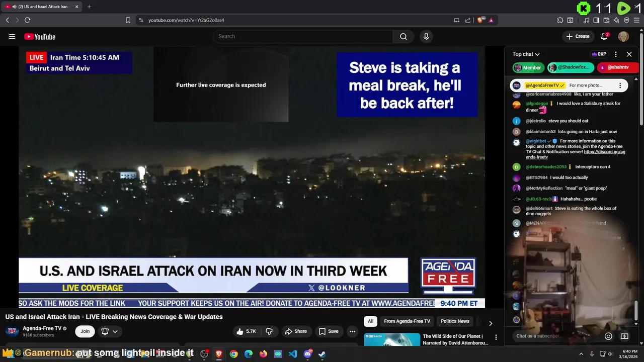This screenshot has width=644, height=362.
Task: Go to the YouTube home logo
Action: coord(40,36)
